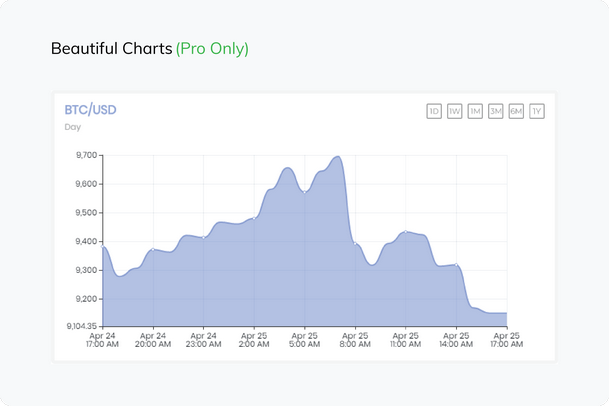Screen dimensions: 609x406
Task: Click the Apr 24 17:00 AM axis label
Action: click(103, 340)
